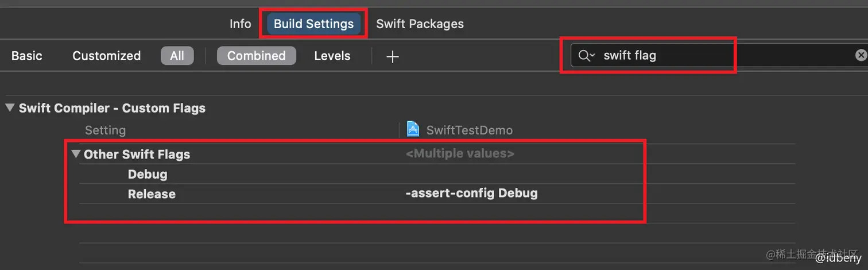The image size is (868, 270).
Task: Select the Debug configuration row
Action: pos(148,174)
